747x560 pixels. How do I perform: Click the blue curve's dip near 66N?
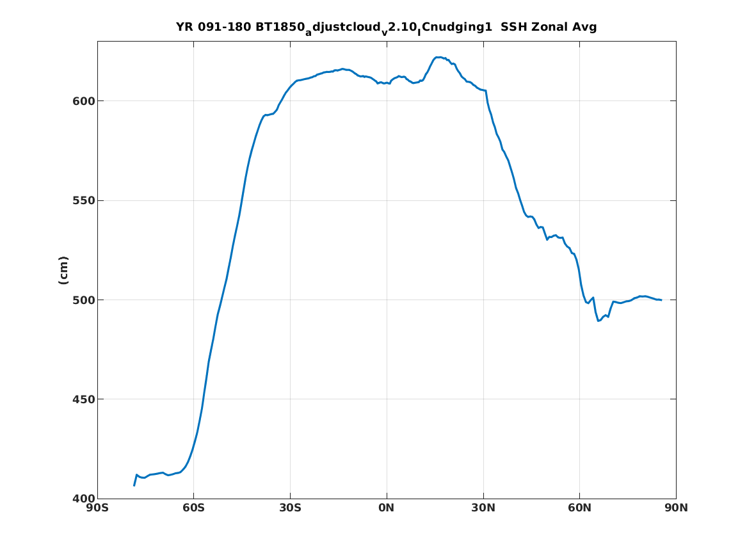(x=598, y=321)
